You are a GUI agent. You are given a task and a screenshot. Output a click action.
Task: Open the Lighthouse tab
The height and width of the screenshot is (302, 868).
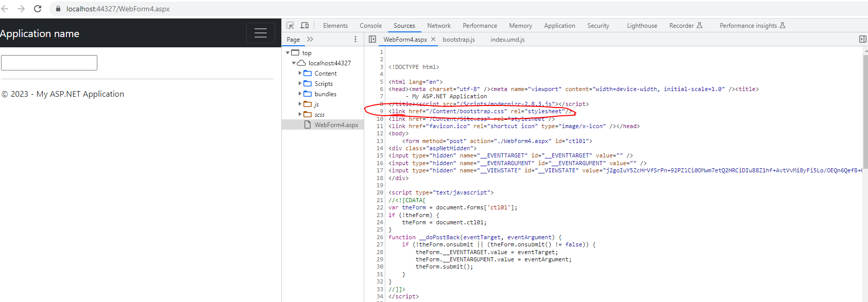[642, 26]
